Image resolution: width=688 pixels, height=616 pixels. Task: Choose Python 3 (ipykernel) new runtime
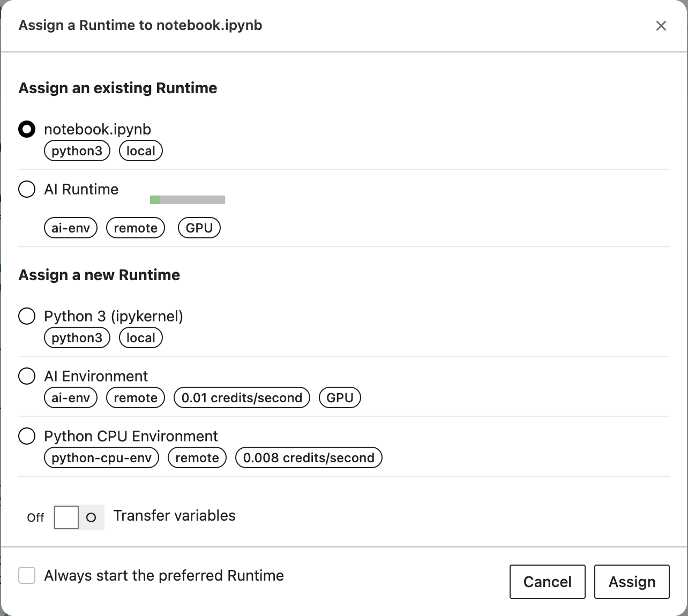click(x=27, y=316)
